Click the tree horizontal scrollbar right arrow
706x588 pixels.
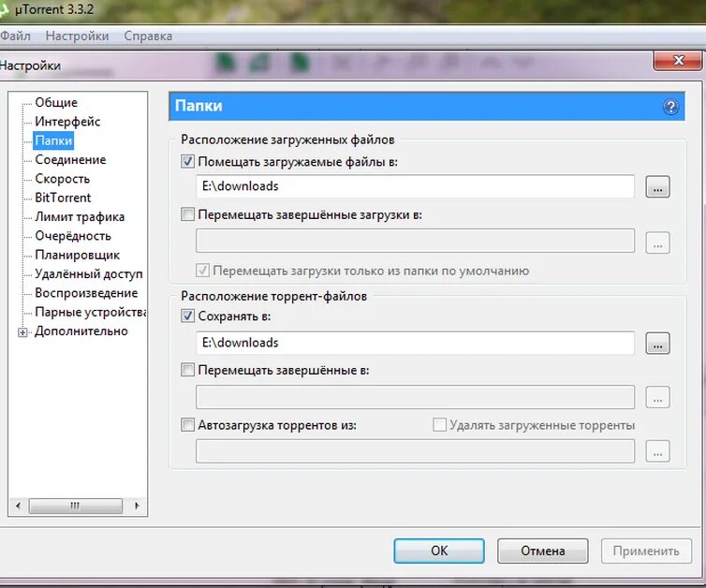pyautogui.click(x=137, y=506)
